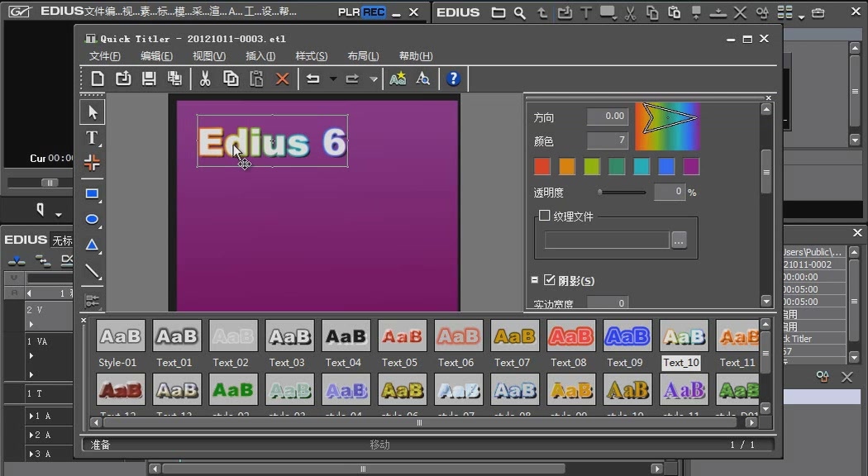Viewport: 868px width, 476px height.
Task: Click the Redo arrow icon
Action: click(x=352, y=79)
